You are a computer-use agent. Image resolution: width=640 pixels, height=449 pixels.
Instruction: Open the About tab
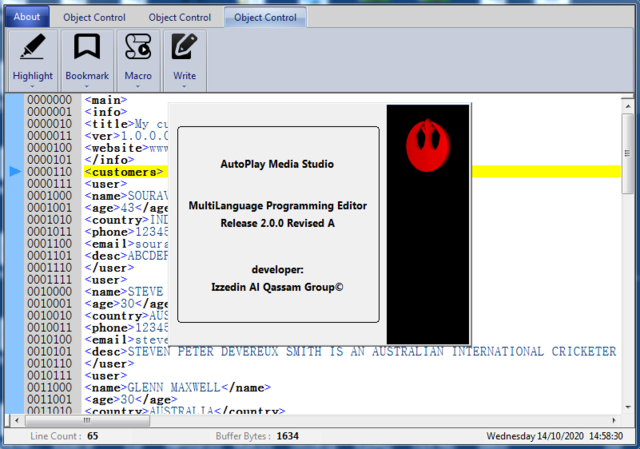click(27, 17)
